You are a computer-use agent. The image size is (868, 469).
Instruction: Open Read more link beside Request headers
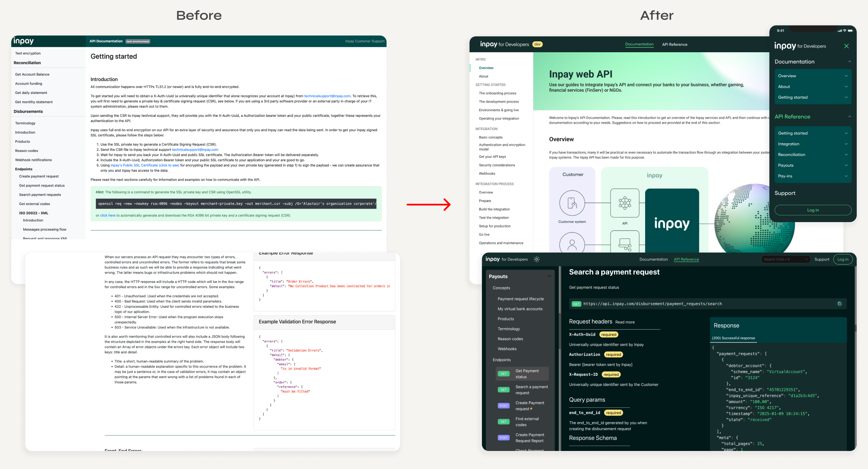click(x=625, y=322)
